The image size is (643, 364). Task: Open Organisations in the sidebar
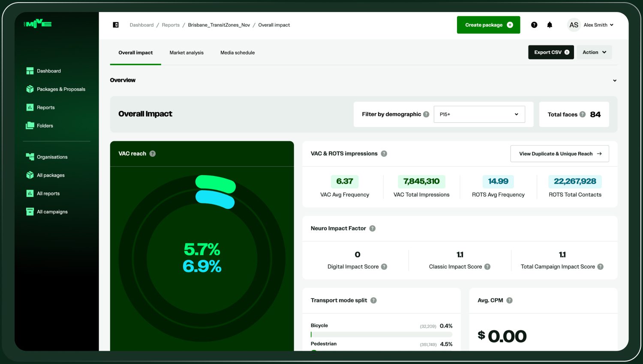click(x=52, y=157)
